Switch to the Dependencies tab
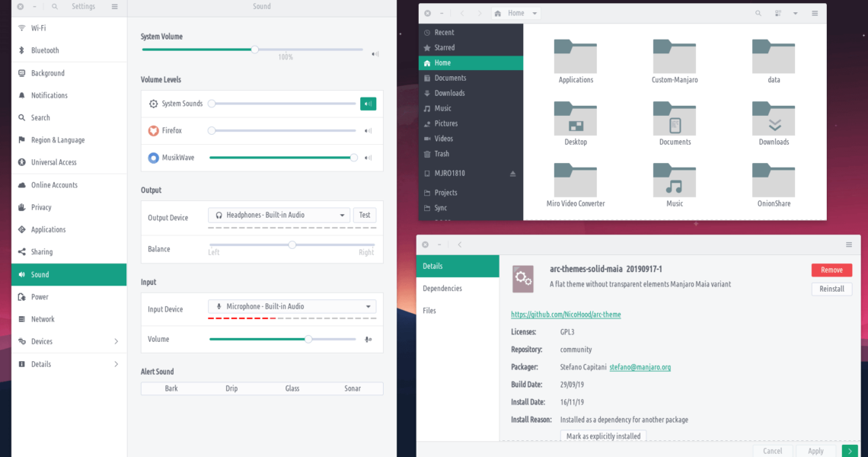The height and width of the screenshot is (457, 868). coord(442,289)
